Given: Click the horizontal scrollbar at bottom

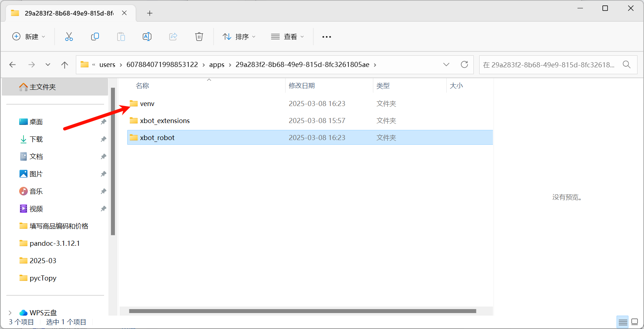Looking at the screenshot, I should (x=302, y=311).
